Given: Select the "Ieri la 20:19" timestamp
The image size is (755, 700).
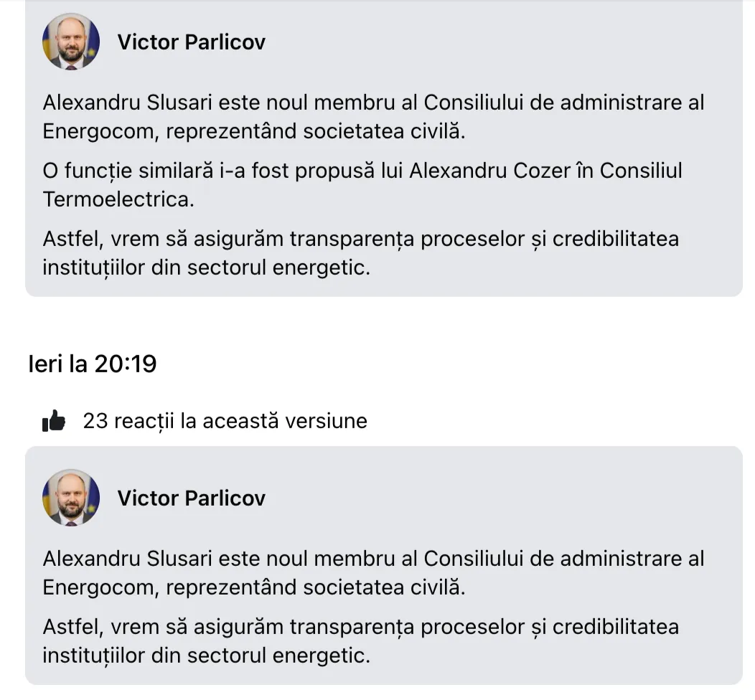Looking at the screenshot, I should [93, 364].
